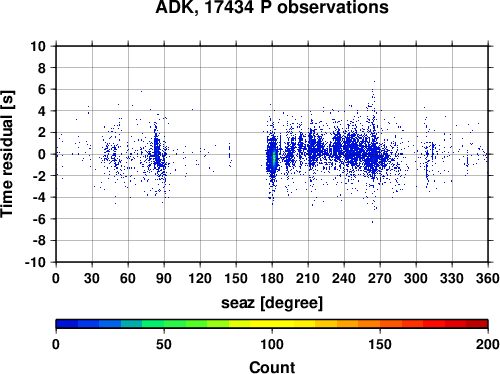Image resolution: width=500 pixels, height=374 pixels.
Task: Click the y-axis tick label 10
Action: (38, 46)
